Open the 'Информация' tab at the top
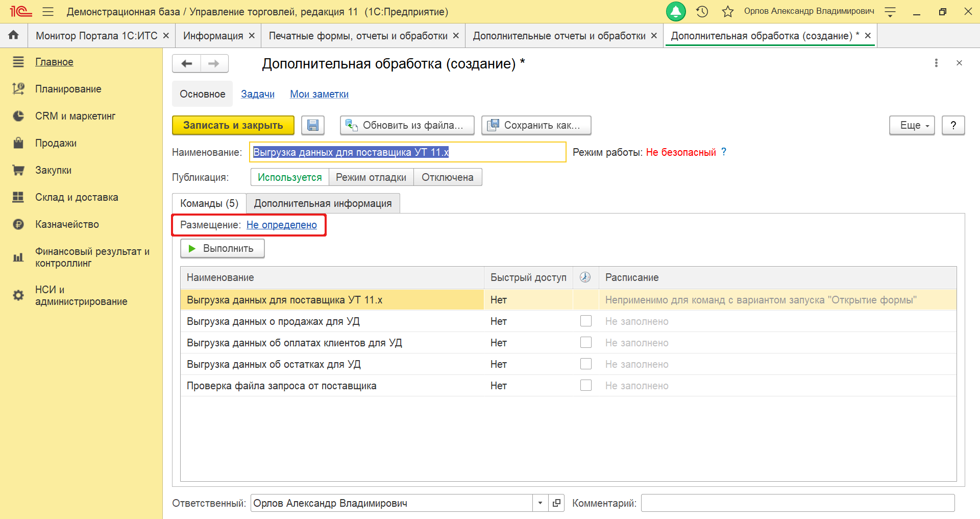The width and height of the screenshot is (980, 519). click(213, 35)
